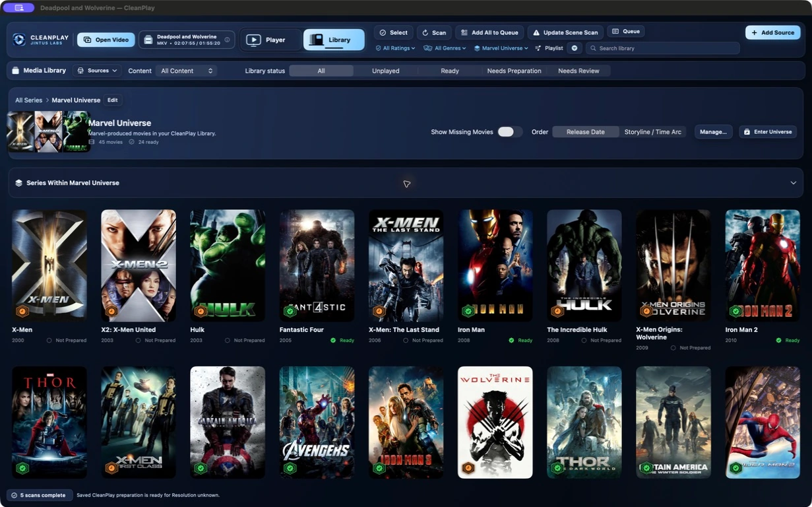Open the Playlist selector
This screenshot has height=507, width=812.
coord(549,48)
